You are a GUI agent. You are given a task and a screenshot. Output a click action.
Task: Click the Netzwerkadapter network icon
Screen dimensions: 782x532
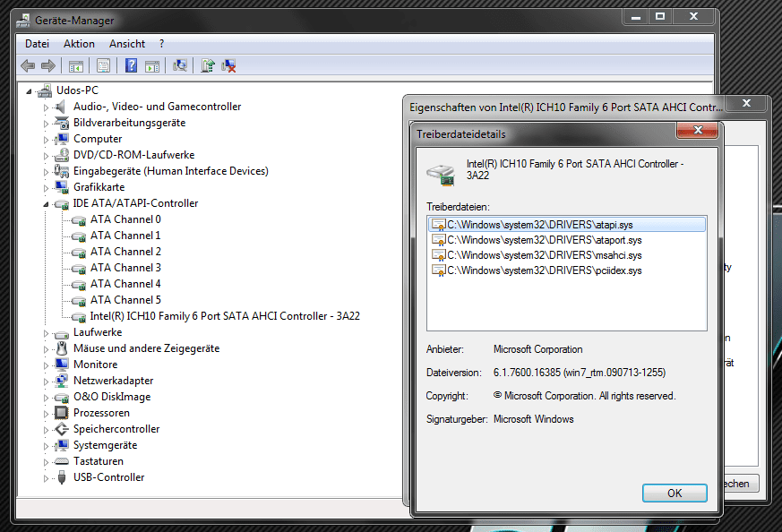pyautogui.click(x=61, y=381)
